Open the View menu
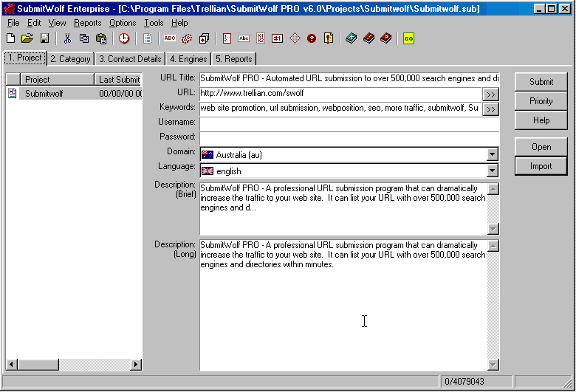 point(58,23)
